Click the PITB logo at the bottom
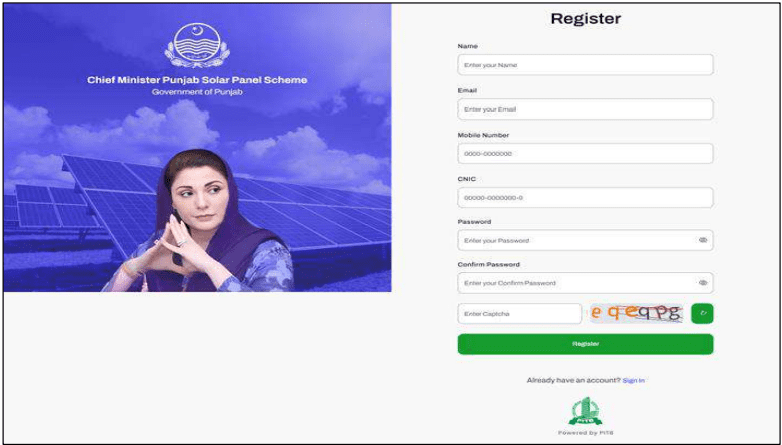Screen dimensions: 782x445 586,411
